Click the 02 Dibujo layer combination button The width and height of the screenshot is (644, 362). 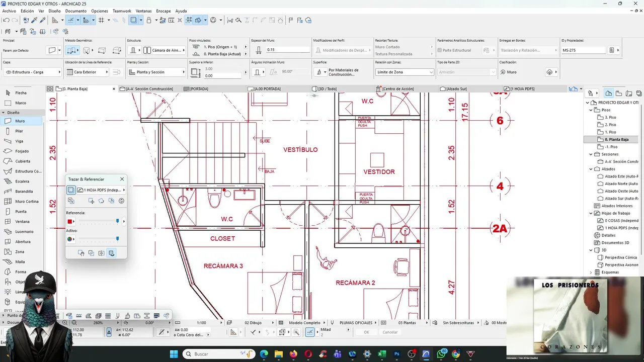[x=253, y=323]
